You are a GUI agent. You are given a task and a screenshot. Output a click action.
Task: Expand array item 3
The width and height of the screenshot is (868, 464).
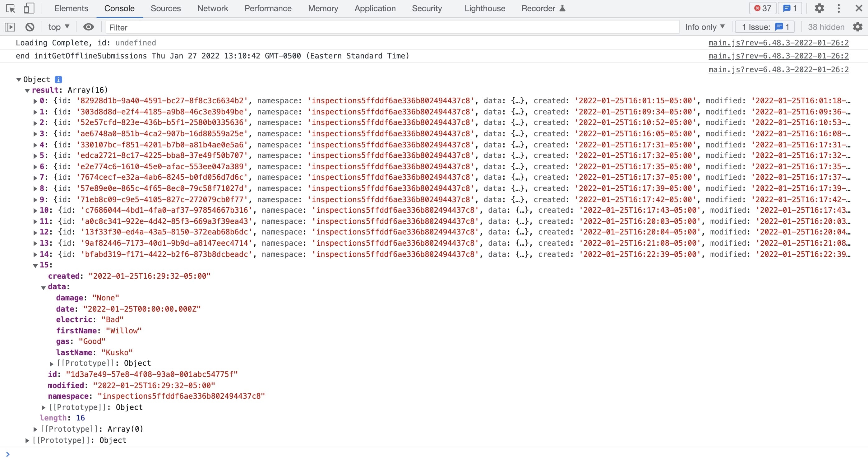click(35, 134)
